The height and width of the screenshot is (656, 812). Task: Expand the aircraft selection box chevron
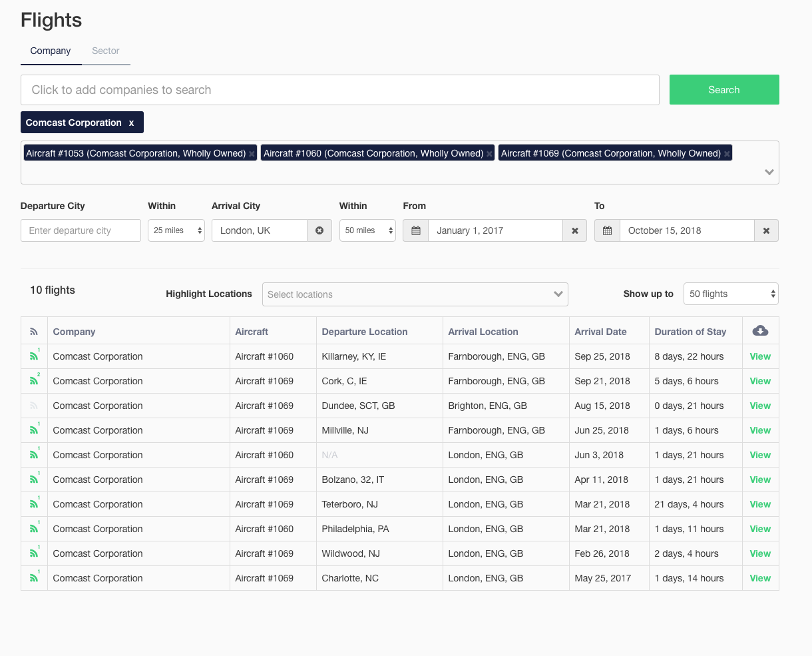point(769,172)
